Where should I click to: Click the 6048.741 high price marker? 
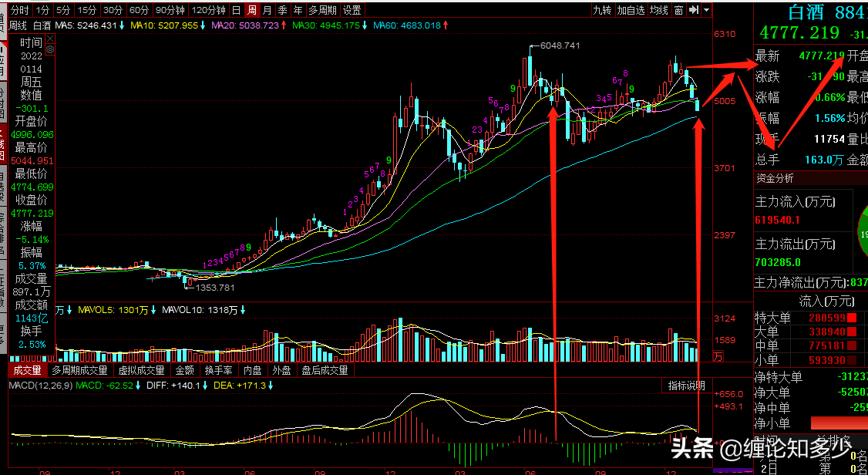(560, 45)
